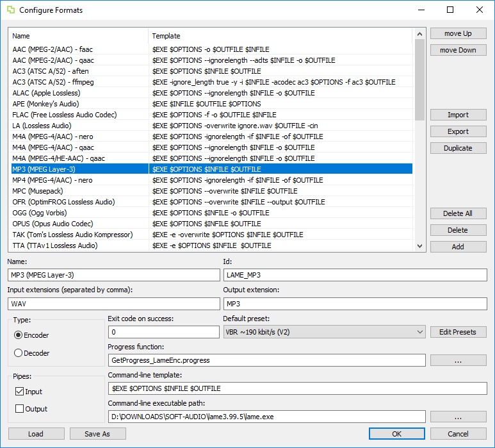Click the Output extension field

pos(355,304)
